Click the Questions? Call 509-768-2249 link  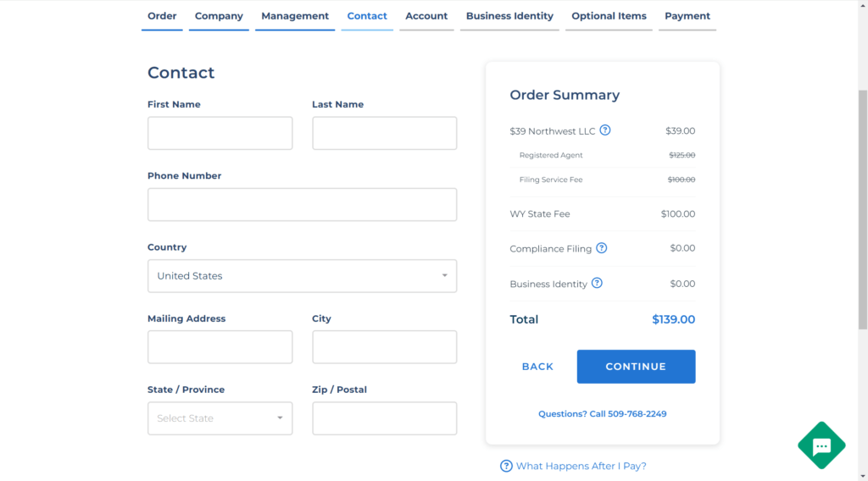(602, 414)
